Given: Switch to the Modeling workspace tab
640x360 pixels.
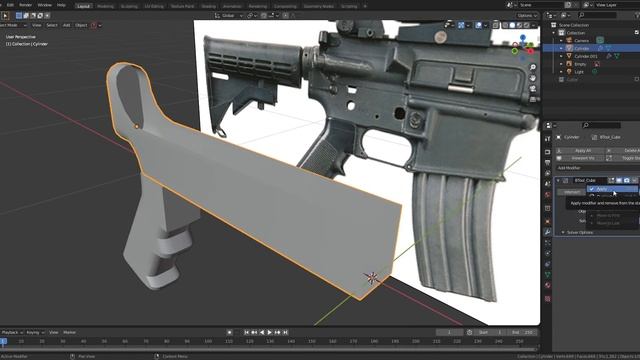Looking at the screenshot, I should pos(105,6).
